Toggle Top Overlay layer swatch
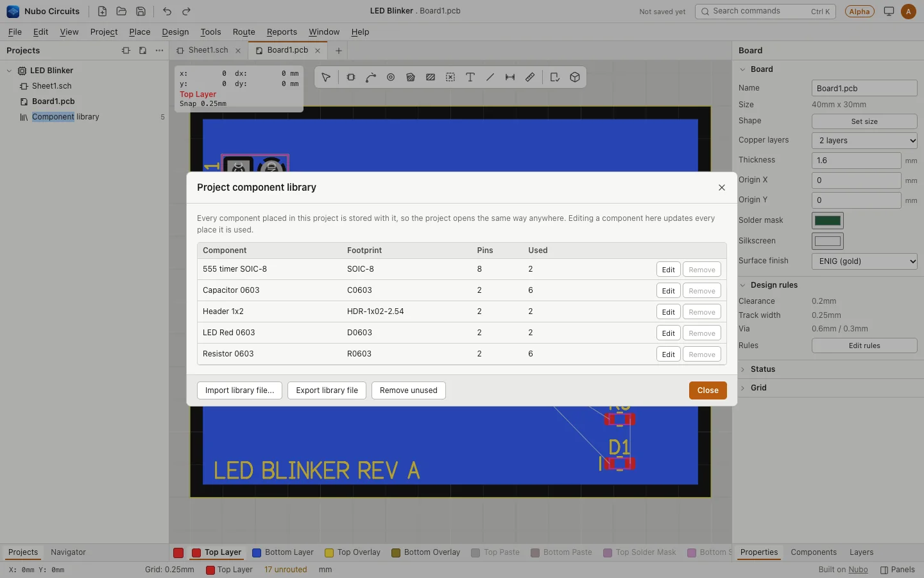924x578 pixels. pos(329,552)
